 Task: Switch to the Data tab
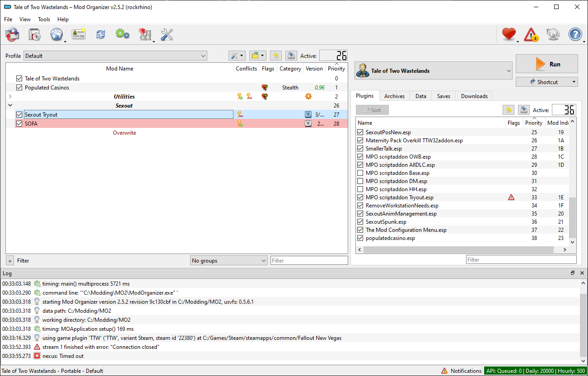point(421,96)
